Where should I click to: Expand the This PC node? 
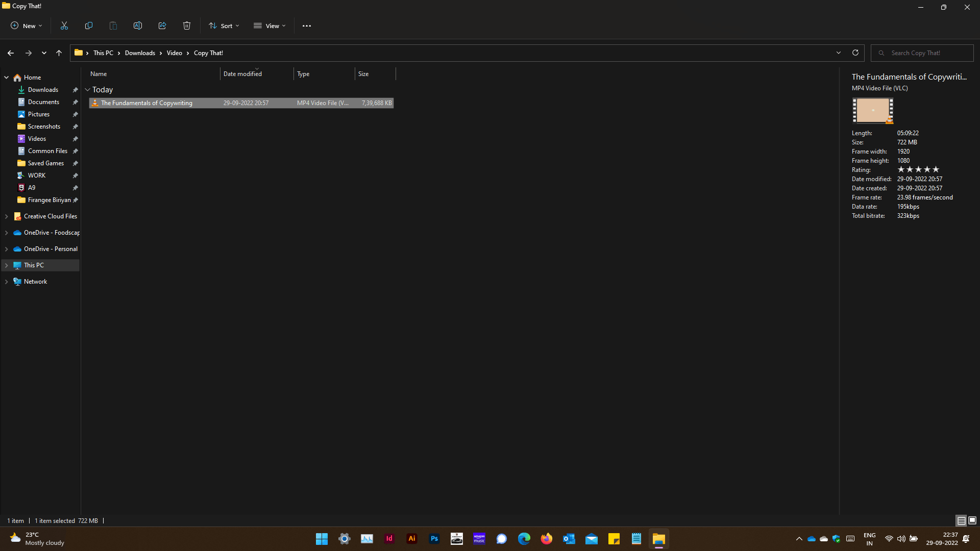[x=7, y=265]
